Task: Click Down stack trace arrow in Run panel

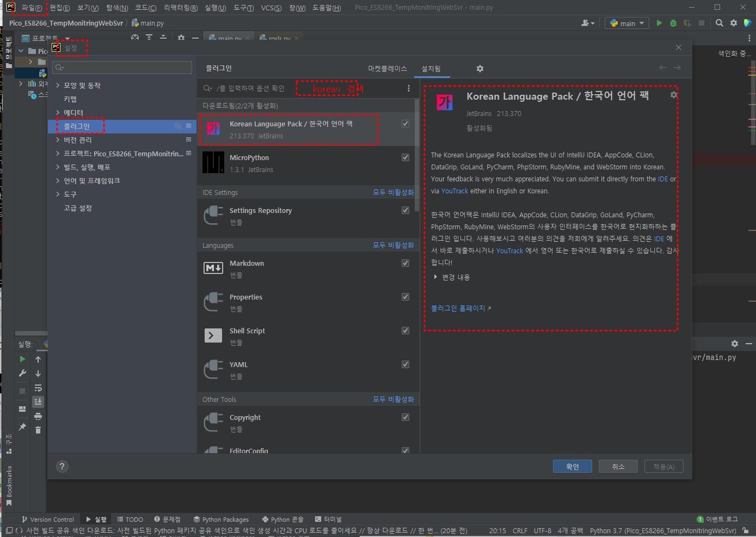Action: 38,374
